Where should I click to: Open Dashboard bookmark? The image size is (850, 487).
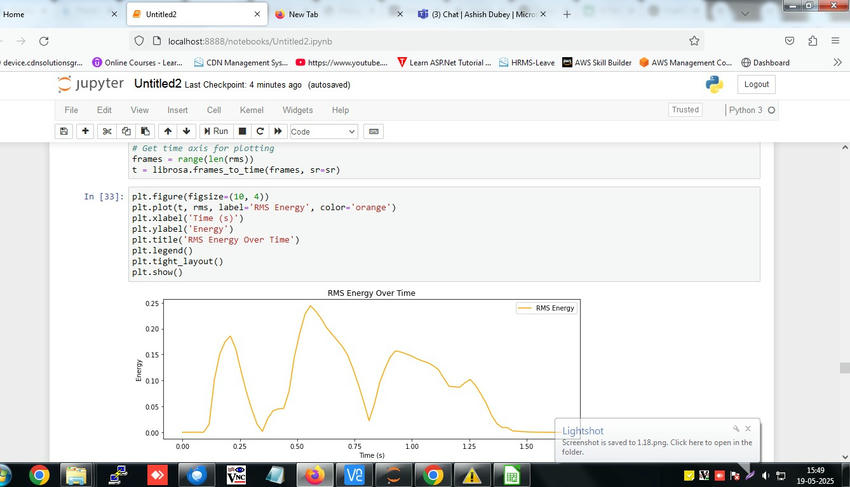[765, 62]
